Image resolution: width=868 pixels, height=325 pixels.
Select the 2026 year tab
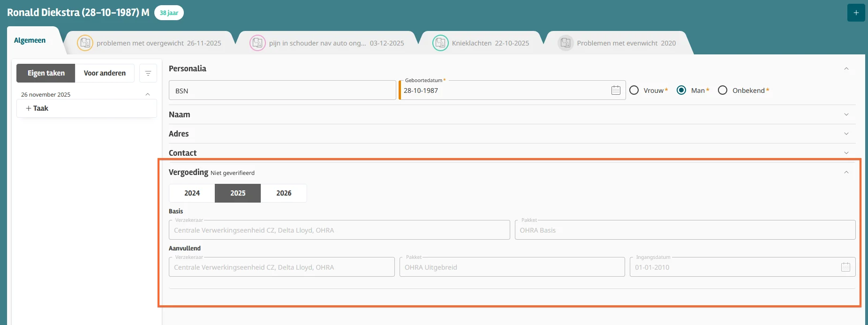pos(284,193)
